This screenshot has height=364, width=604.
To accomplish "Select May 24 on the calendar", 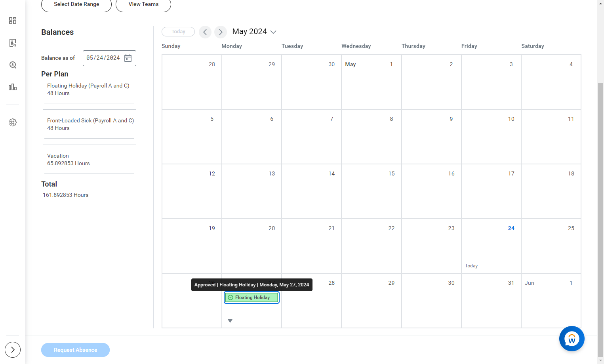I will click(491, 246).
